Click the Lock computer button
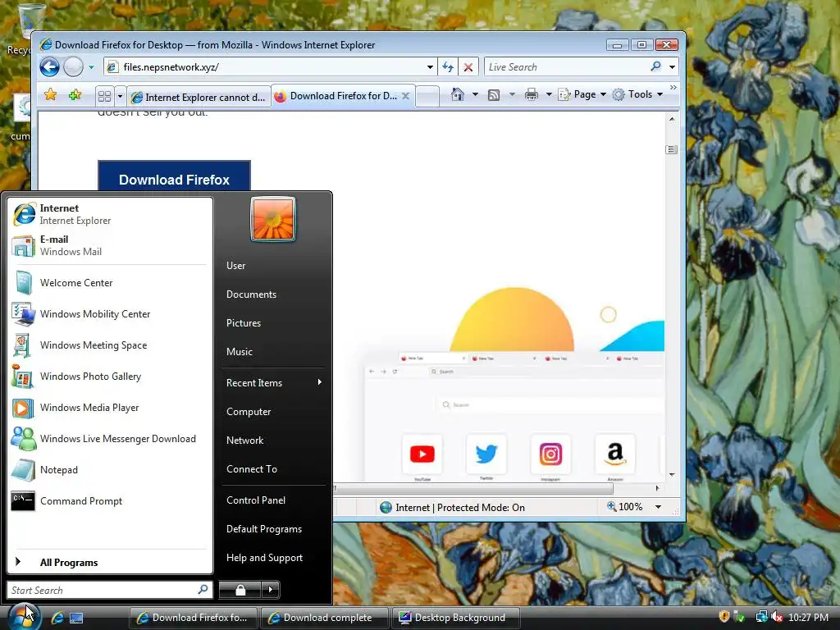The image size is (840, 630). 240,590
